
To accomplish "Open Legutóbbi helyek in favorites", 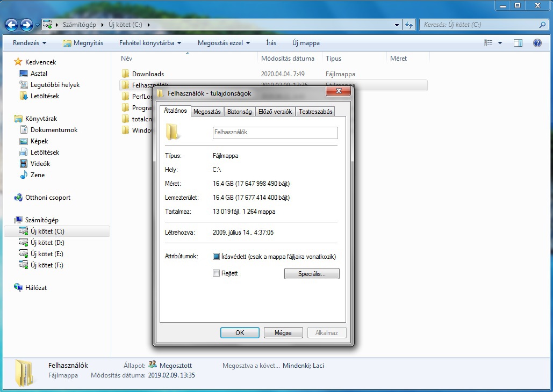I will pyautogui.click(x=55, y=85).
